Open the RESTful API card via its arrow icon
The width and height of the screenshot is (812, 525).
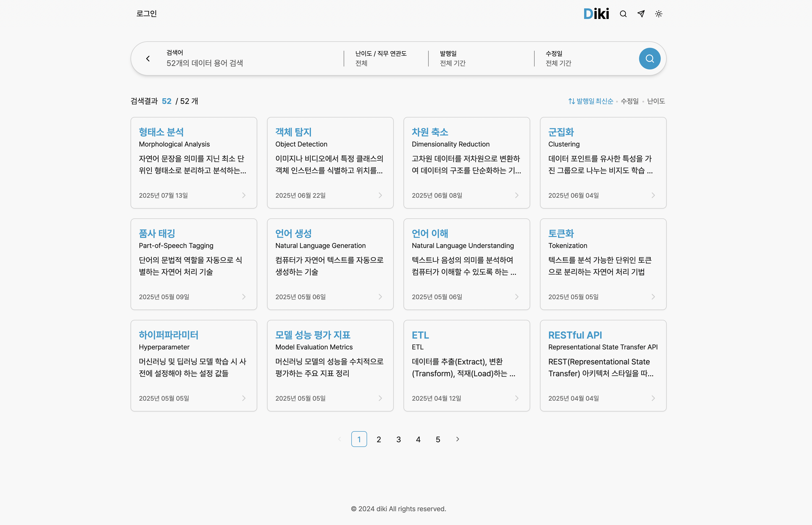[x=653, y=398]
